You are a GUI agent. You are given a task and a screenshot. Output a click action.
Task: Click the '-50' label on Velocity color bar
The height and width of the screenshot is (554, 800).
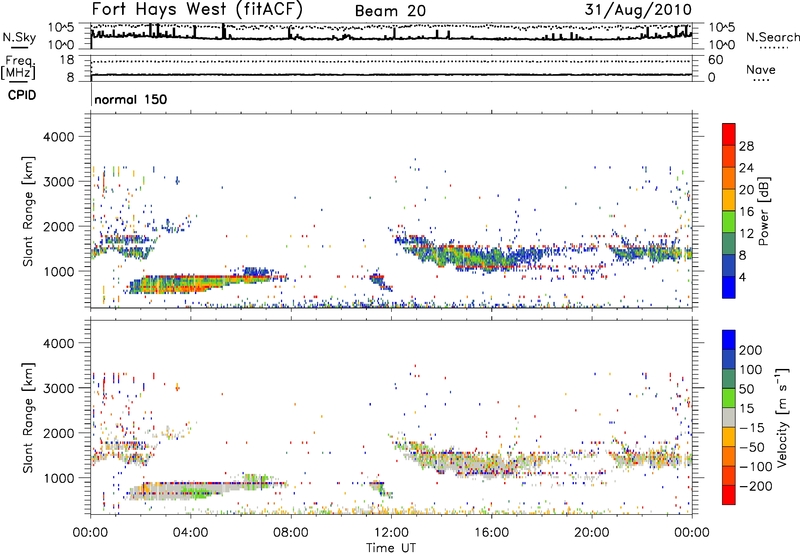tap(750, 447)
